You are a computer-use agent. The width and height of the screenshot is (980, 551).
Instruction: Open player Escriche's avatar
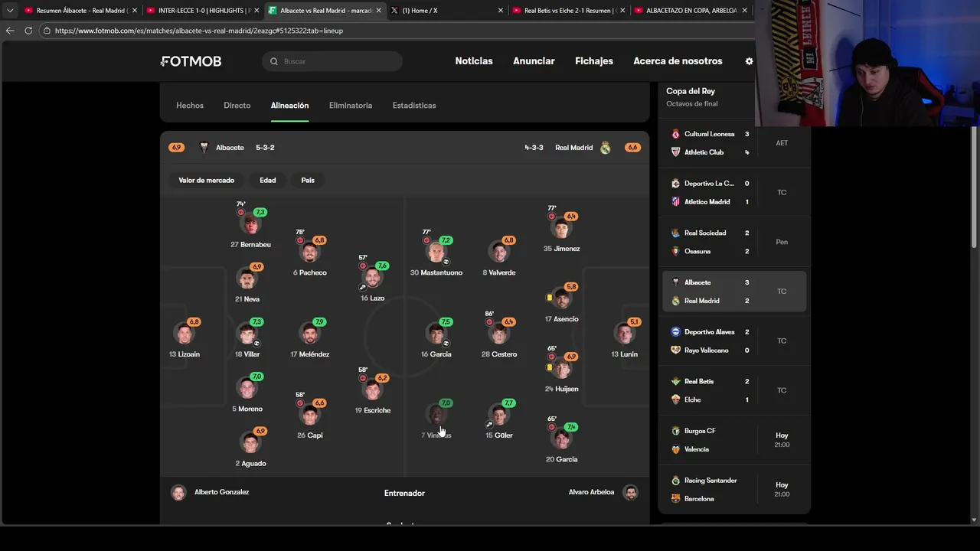[373, 390]
